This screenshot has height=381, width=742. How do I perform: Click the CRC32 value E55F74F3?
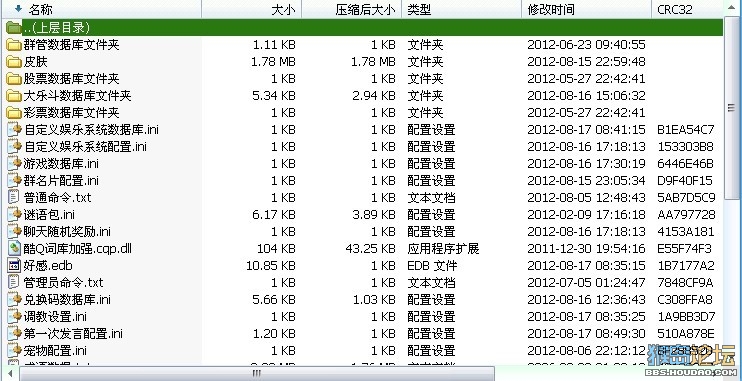684,248
